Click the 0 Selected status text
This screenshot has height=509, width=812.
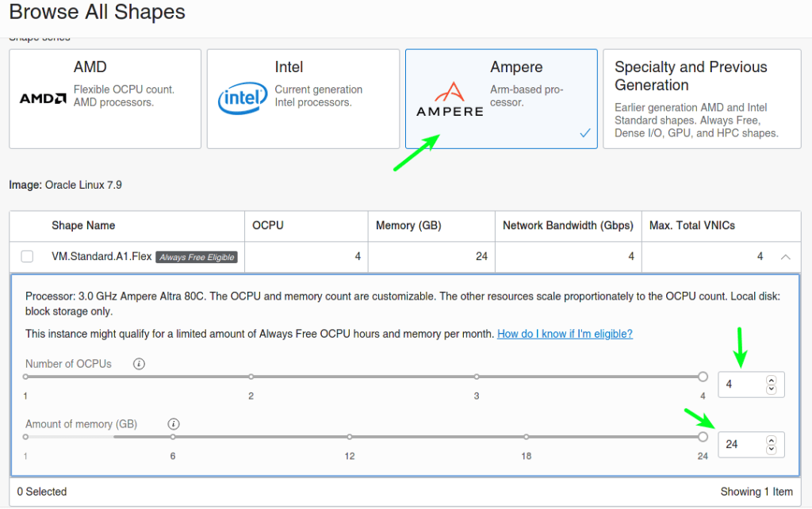coord(42,492)
